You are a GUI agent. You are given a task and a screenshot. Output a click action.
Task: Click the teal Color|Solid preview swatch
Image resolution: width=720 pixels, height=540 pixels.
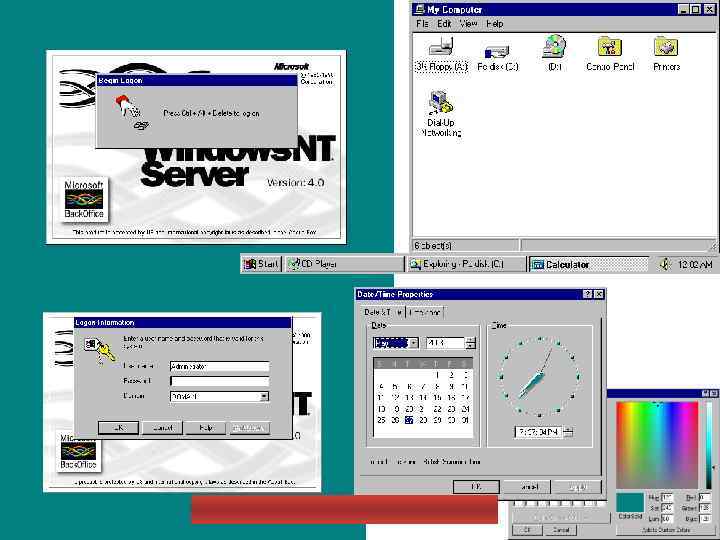[x=630, y=503]
